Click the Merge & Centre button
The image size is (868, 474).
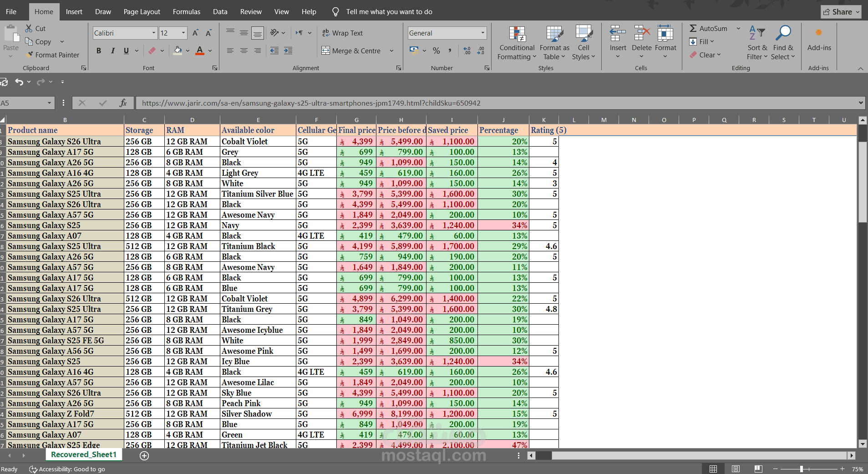click(351, 51)
